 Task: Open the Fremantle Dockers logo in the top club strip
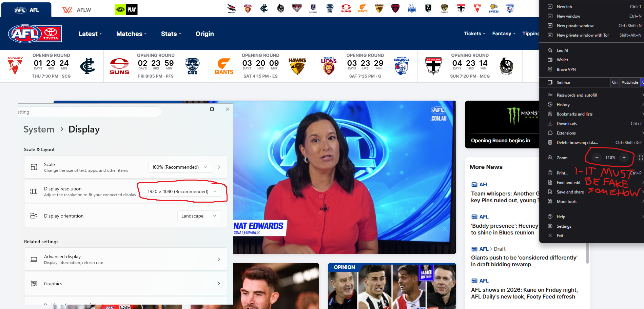coord(313,8)
